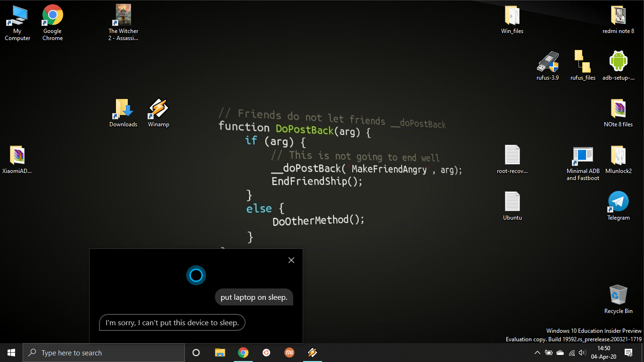Screen dimensions: 644x362
Task: Select the Telegram desktop shortcut
Action: coord(619,206)
